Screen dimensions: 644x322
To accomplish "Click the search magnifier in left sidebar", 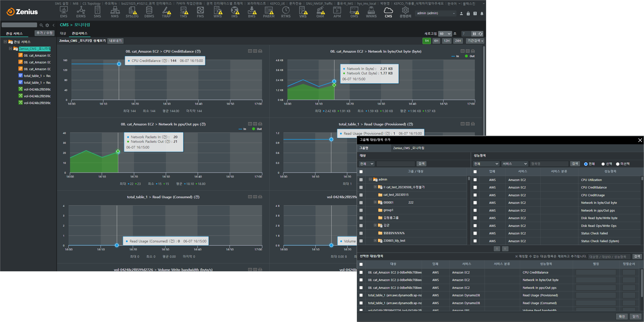I will (41, 25).
